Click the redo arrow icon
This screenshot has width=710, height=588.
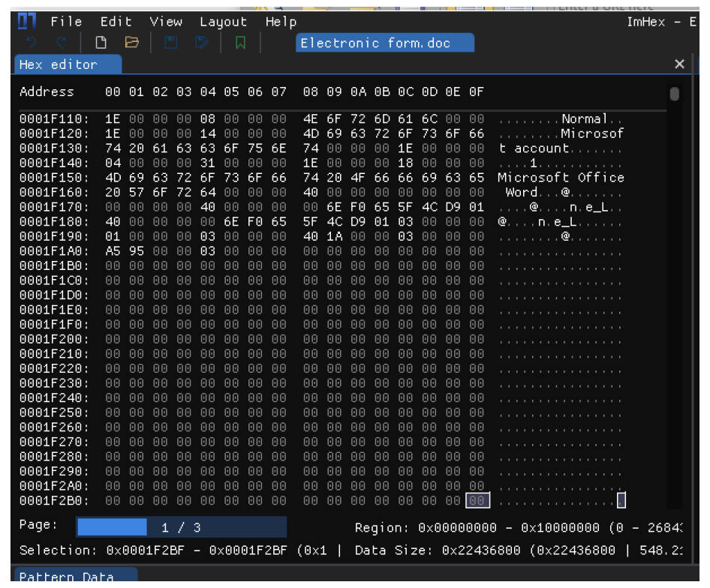(62, 43)
